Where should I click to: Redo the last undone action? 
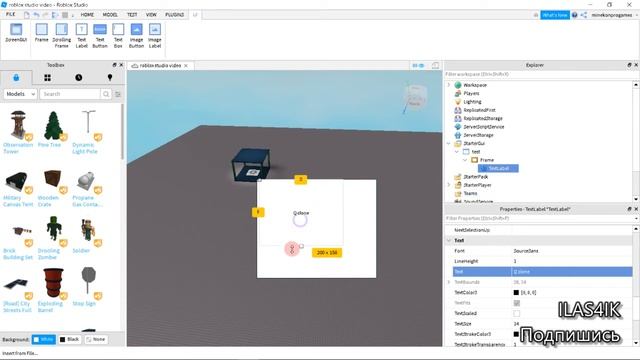[x=46, y=15]
